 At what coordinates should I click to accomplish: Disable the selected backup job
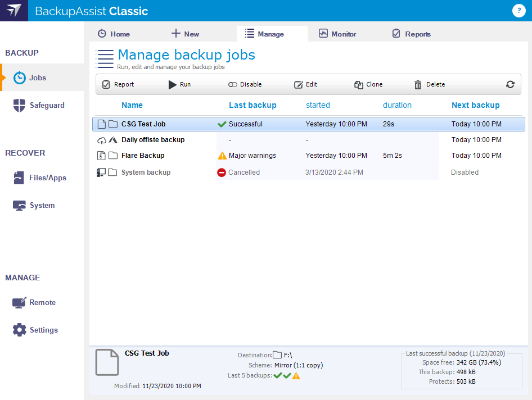(x=245, y=84)
